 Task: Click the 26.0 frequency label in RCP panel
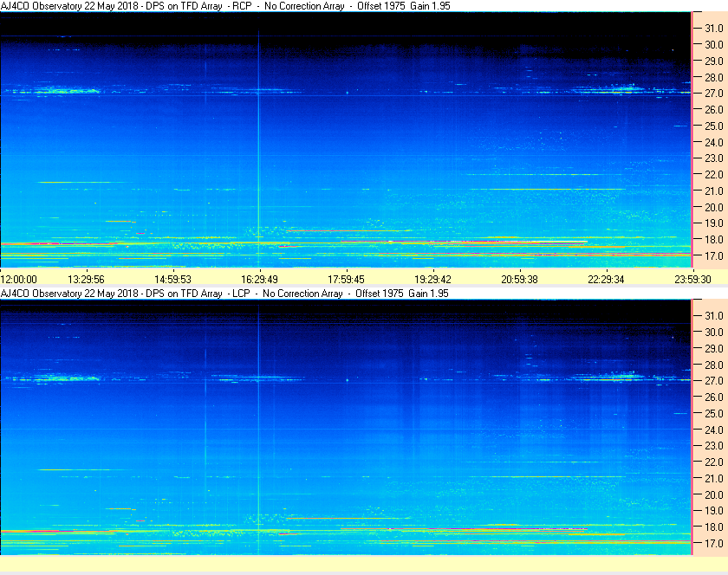click(x=714, y=109)
